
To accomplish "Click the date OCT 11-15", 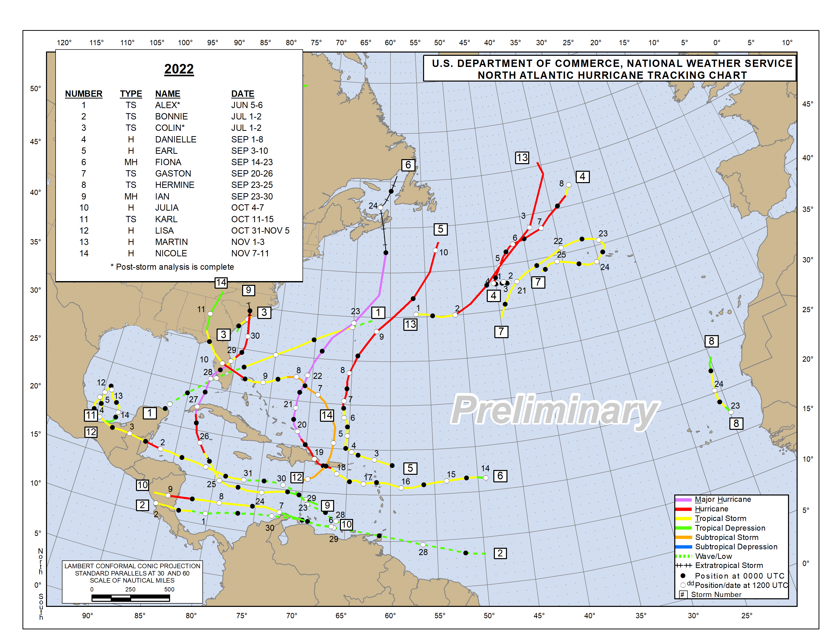I will click(252, 219).
